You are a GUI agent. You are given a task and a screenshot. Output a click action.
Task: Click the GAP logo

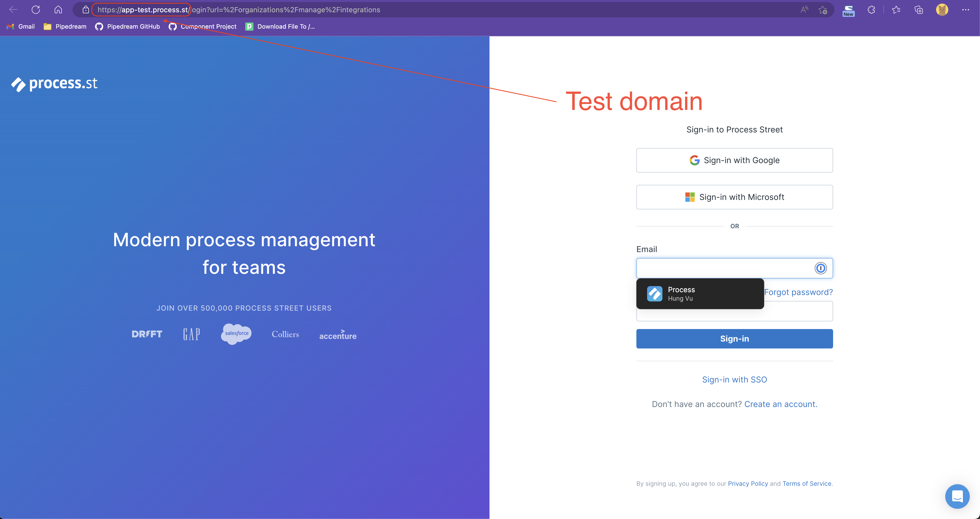[x=191, y=334]
